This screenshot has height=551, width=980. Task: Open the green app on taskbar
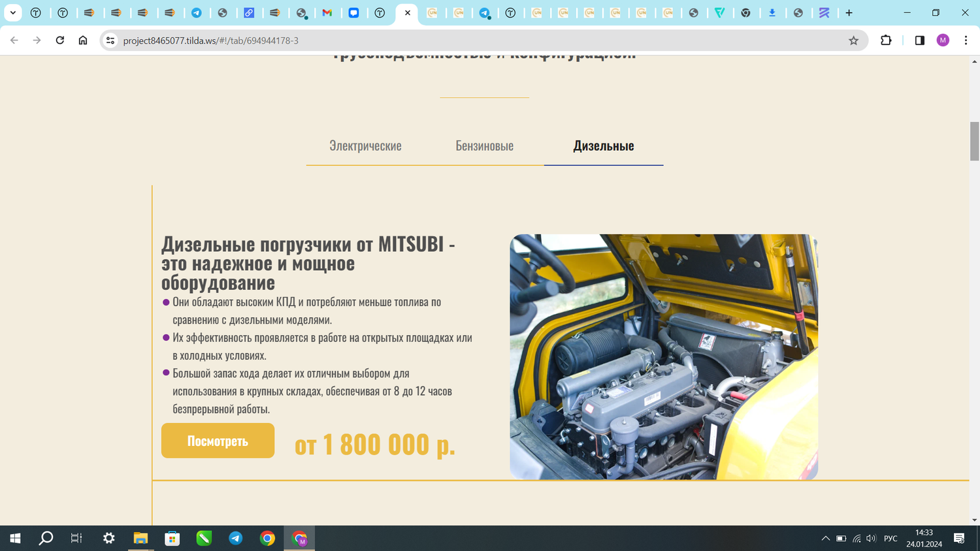point(204,538)
